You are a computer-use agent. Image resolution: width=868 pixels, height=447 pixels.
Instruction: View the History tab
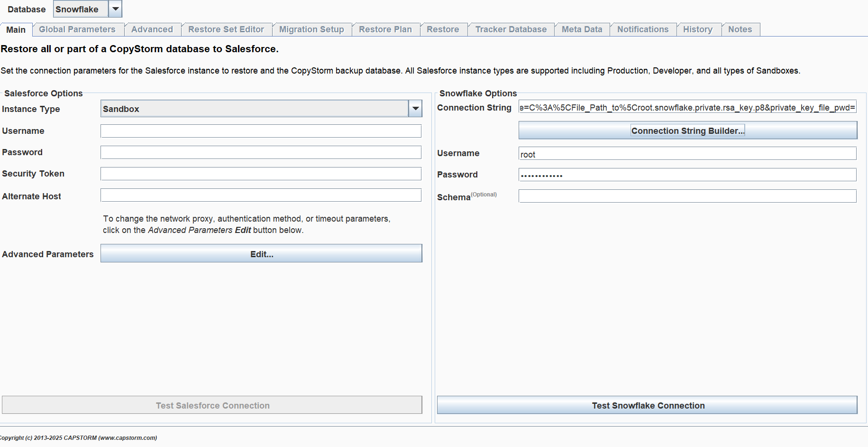(698, 29)
